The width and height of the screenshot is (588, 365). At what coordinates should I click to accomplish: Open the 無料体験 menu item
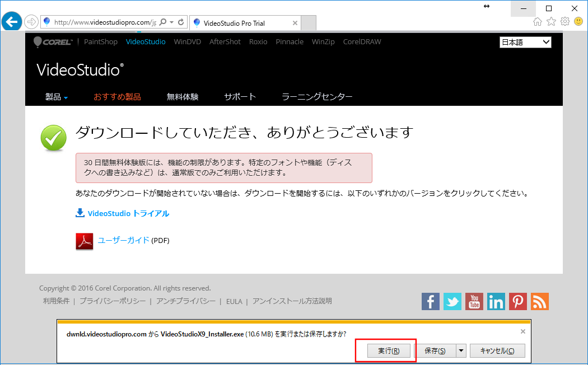183,97
